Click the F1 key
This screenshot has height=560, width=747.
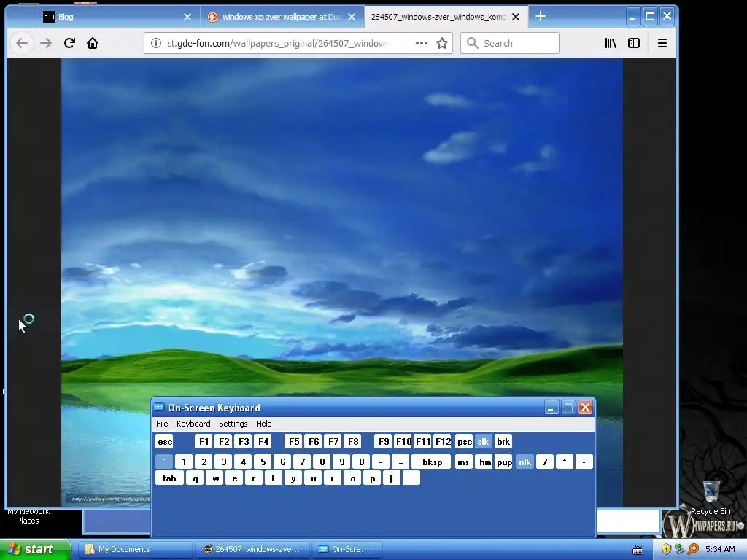point(204,441)
